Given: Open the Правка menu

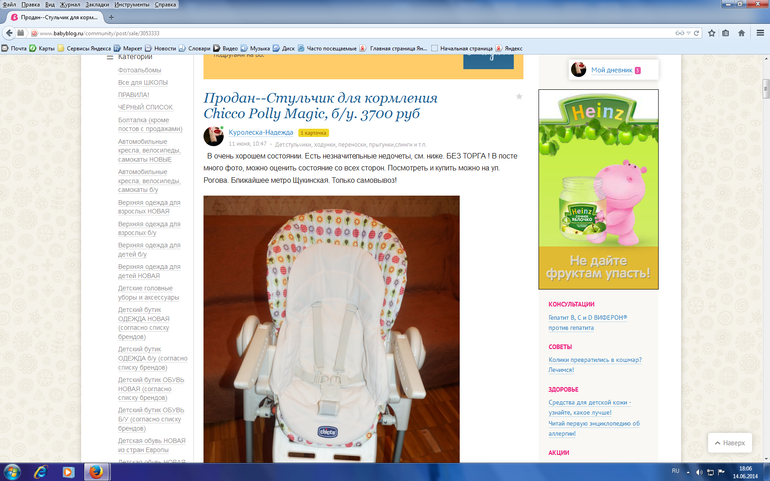Looking at the screenshot, I should point(30,4).
